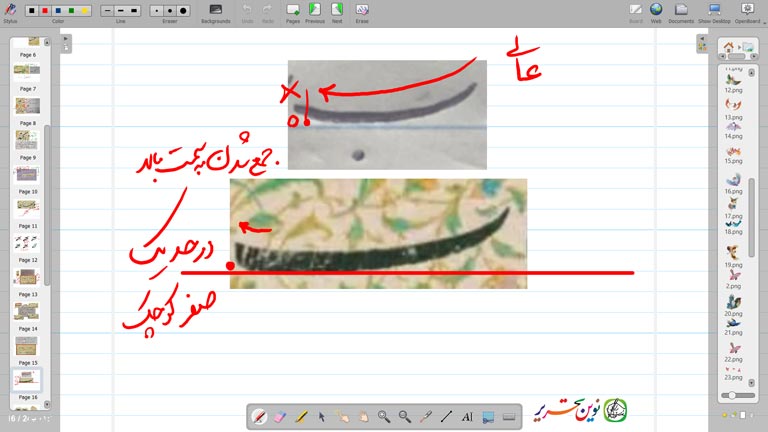This screenshot has height=432, width=768.
Task: Select the red pen color
Action: (x=45, y=10)
